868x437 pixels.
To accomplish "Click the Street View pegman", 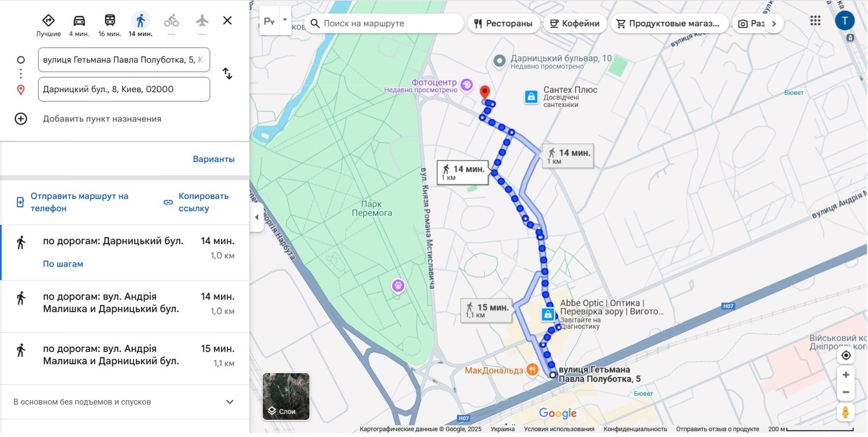I will point(845,413).
